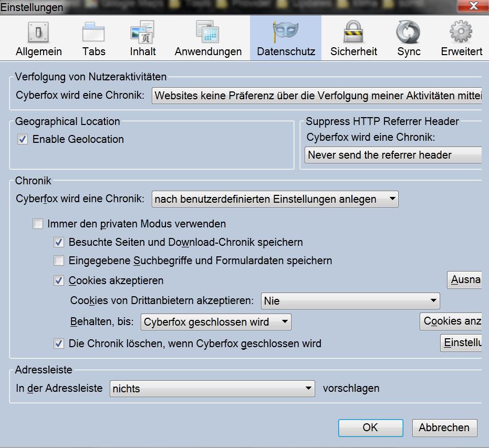
Task: Click the Anwendungen calendar window icon
Action: [x=207, y=32]
